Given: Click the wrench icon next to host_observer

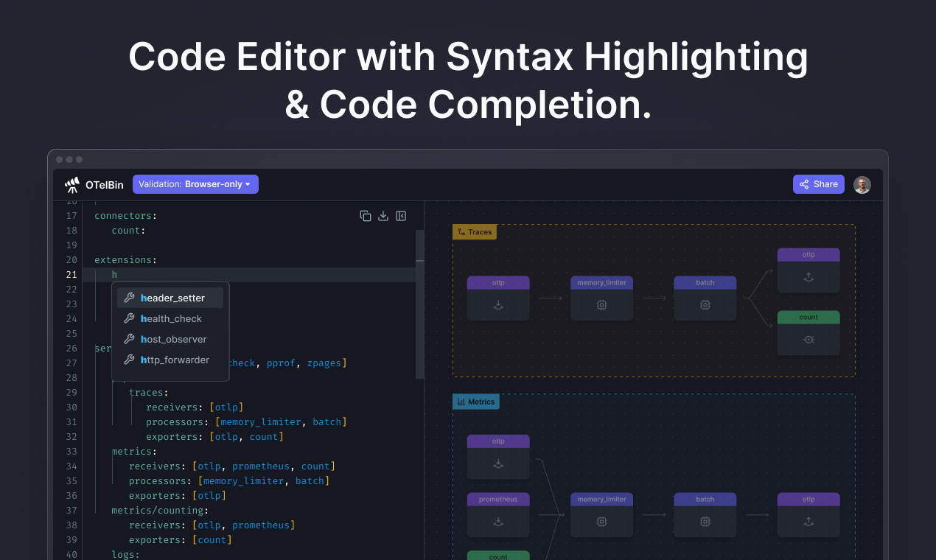Looking at the screenshot, I should click(129, 339).
